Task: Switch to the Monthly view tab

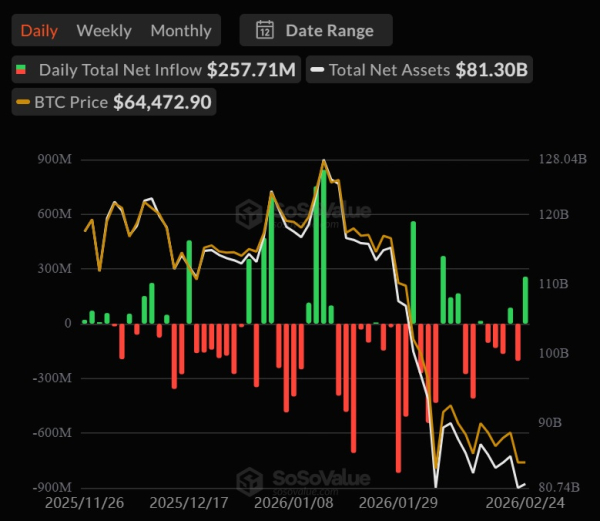Action: click(x=181, y=30)
